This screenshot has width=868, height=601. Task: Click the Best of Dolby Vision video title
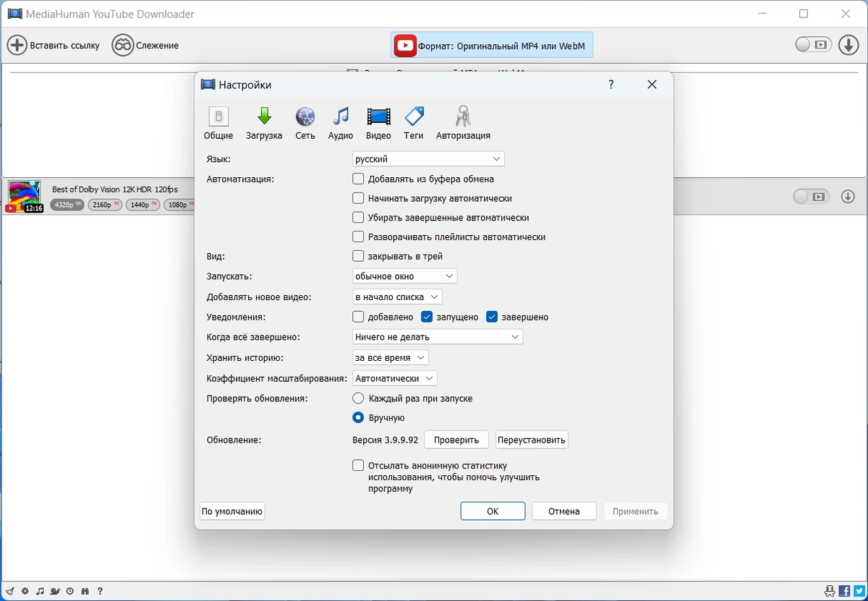115,189
